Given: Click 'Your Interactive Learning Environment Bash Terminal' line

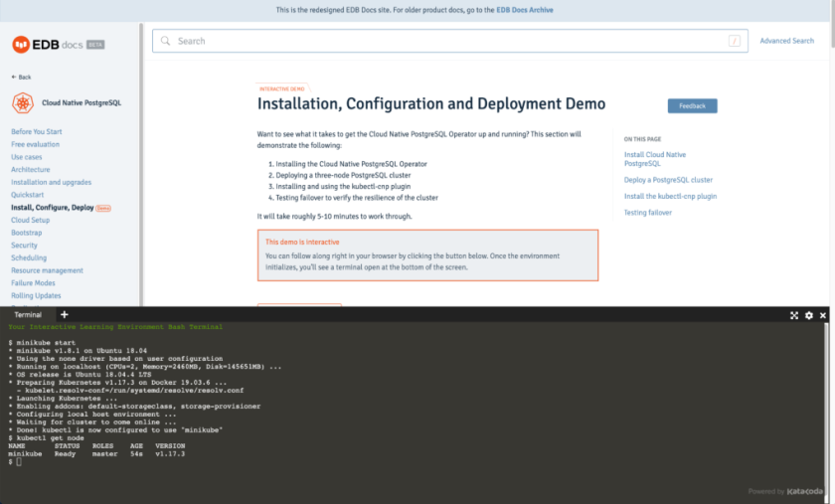Looking at the screenshot, I should [x=115, y=327].
